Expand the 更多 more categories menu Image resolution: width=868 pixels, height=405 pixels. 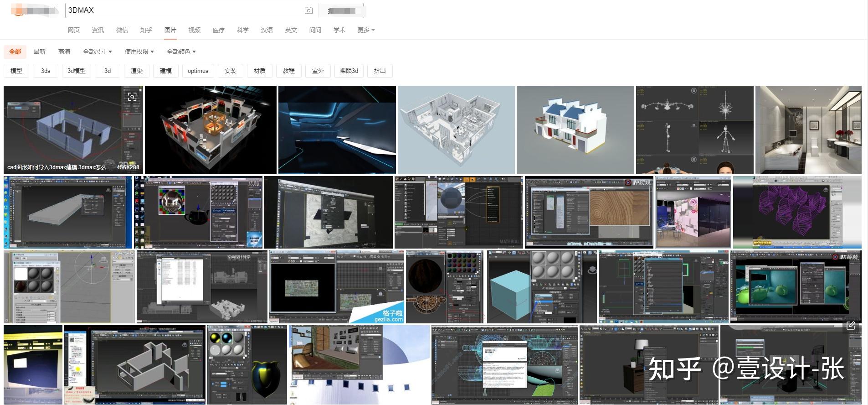click(x=366, y=30)
